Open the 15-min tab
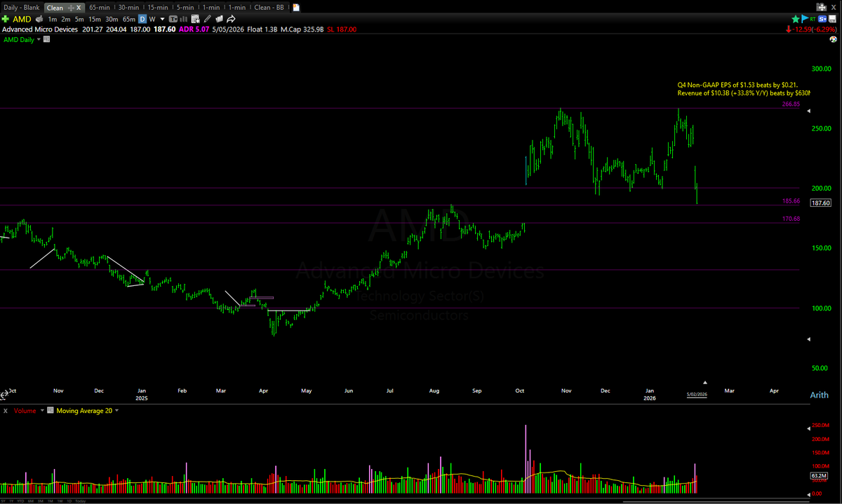 pyautogui.click(x=158, y=8)
